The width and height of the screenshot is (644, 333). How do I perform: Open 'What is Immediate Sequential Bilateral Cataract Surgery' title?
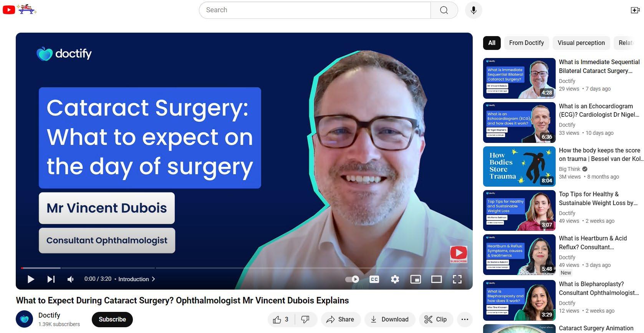(599, 66)
